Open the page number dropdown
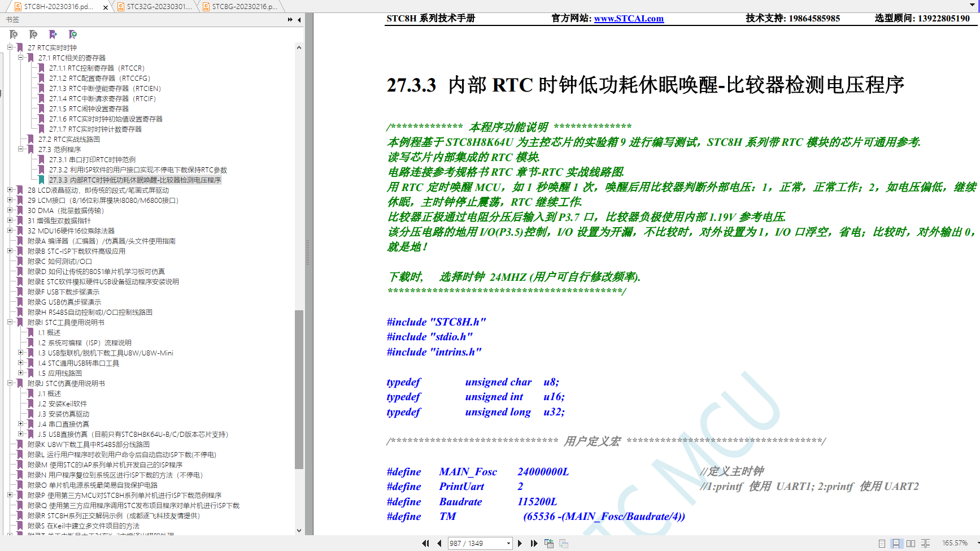The width and height of the screenshot is (980, 551). (x=508, y=543)
